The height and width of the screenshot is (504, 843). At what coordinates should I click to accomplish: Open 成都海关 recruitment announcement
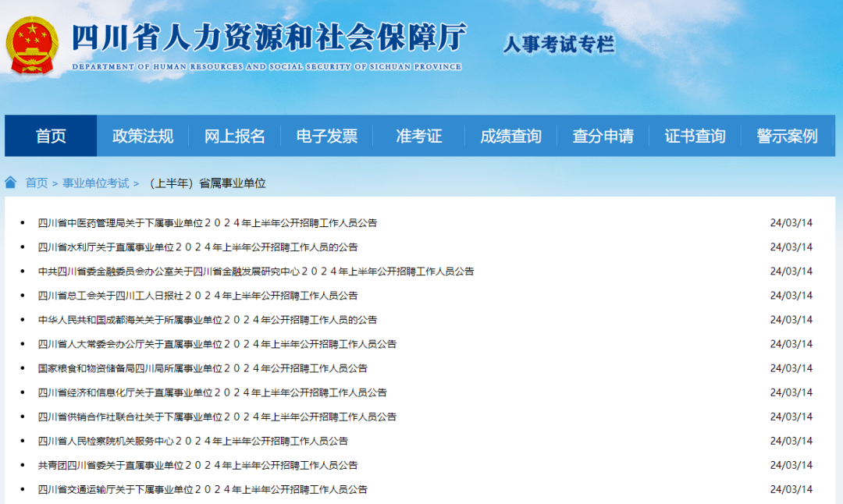(x=208, y=320)
